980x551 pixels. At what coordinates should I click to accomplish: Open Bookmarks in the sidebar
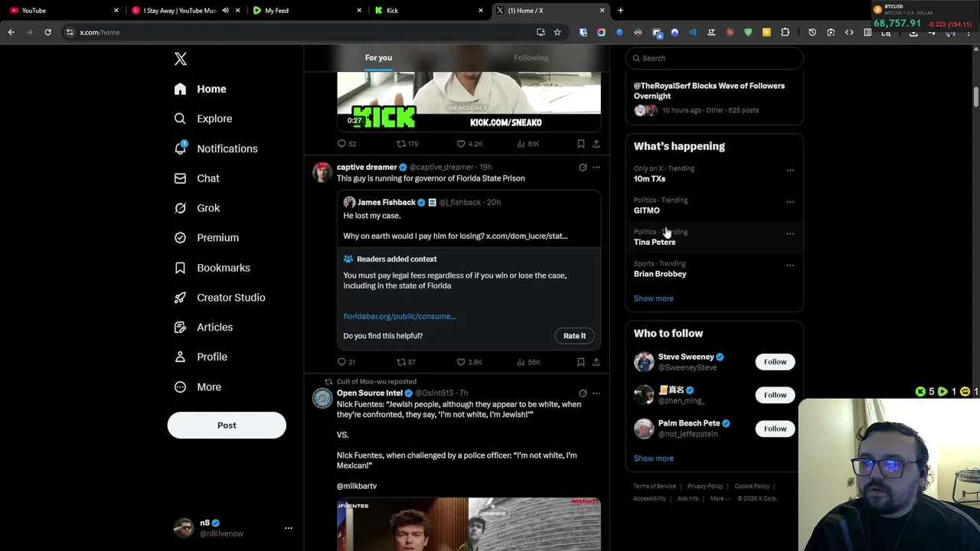click(212, 268)
